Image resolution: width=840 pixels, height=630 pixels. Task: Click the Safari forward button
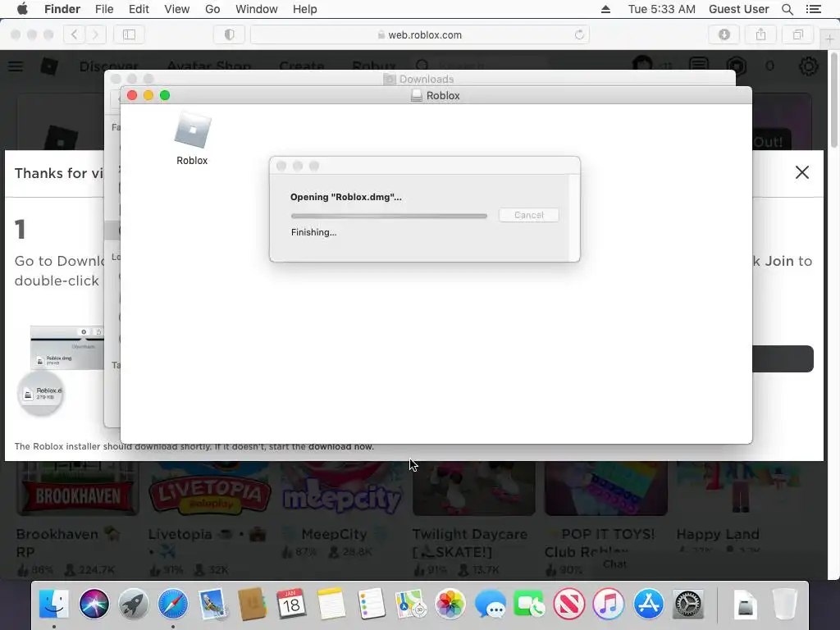coord(95,34)
